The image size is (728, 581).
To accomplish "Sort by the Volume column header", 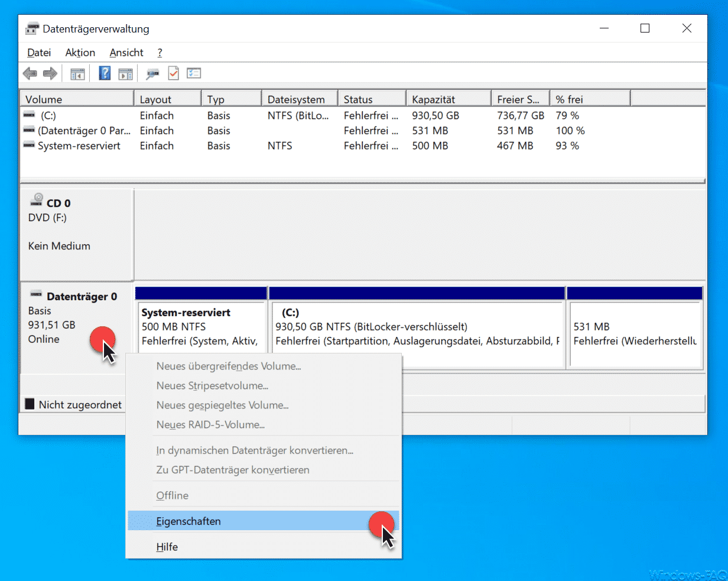I will pos(77,99).
